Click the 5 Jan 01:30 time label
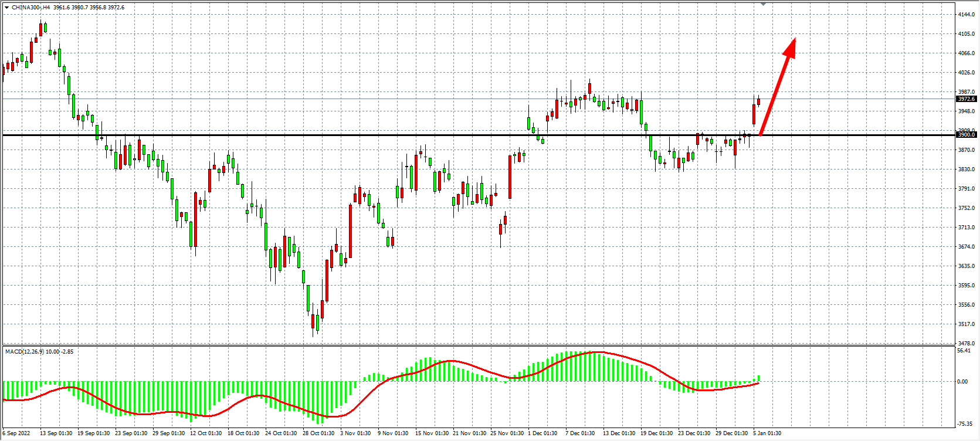 767,433
